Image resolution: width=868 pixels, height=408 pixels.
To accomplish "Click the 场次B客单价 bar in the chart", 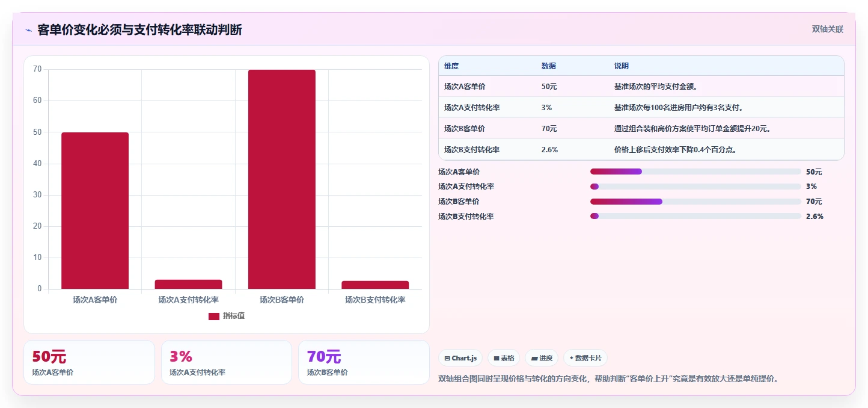I will click(282, 179).
